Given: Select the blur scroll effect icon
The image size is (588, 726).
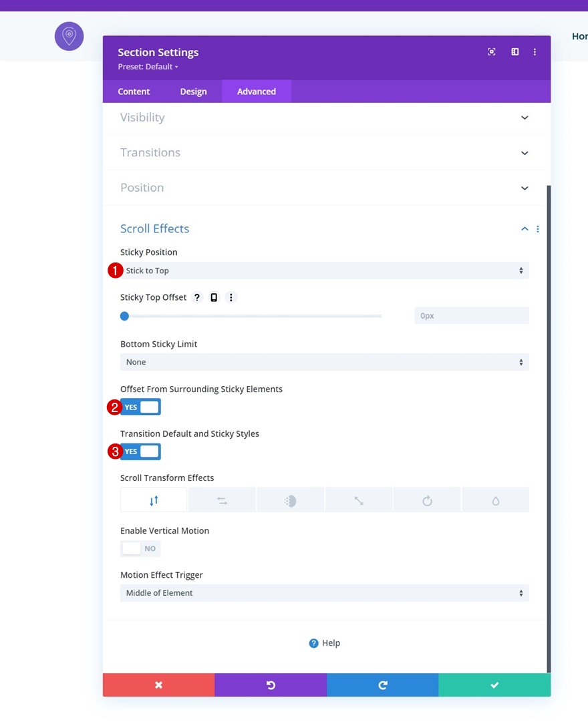Looking at the screenshot, I should click(495, 500).
